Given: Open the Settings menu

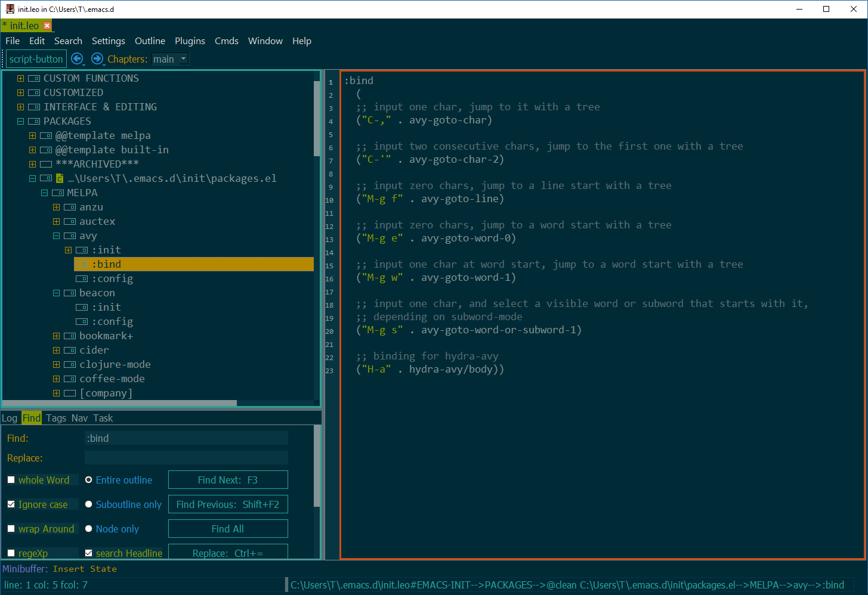Looking at the screenshot, I should click(x=109, y=41).
